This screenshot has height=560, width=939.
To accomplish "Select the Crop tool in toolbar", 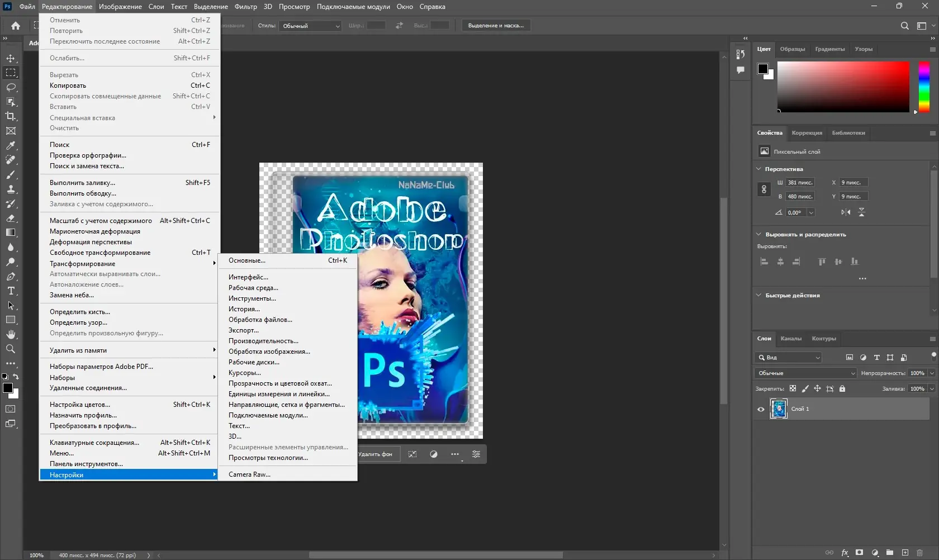I will coord(11,116).
